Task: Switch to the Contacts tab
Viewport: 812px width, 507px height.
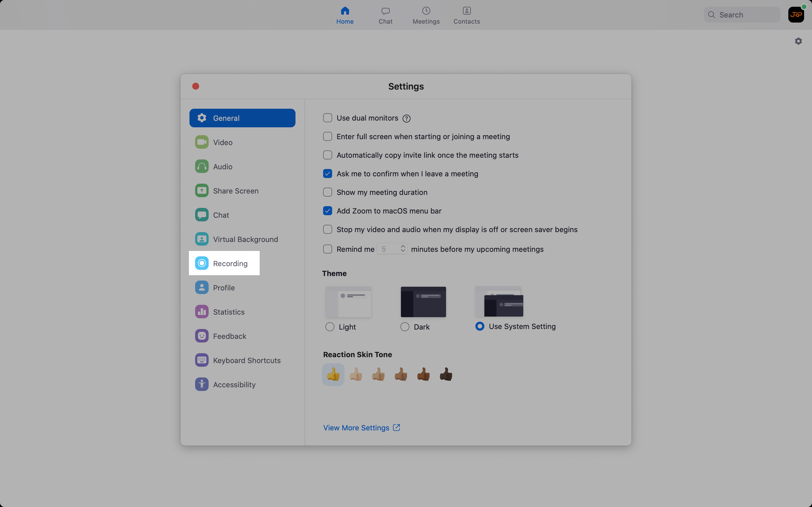Action: [x=466, y=15]
